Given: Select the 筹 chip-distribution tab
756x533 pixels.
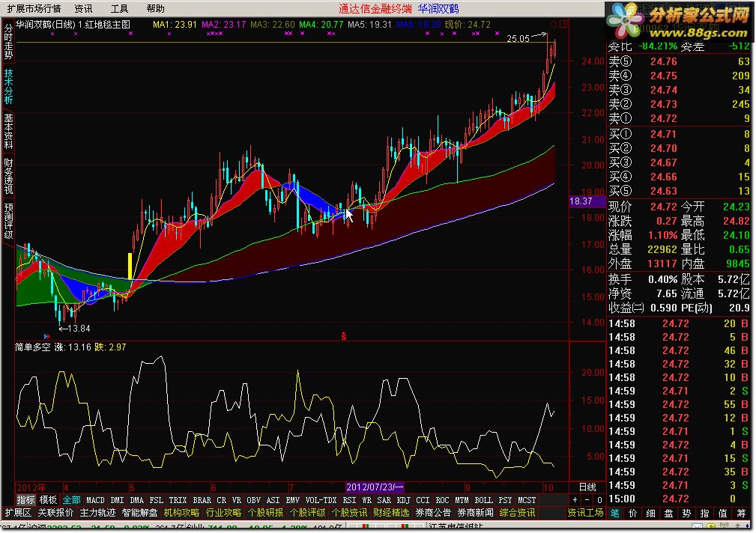Looking at the screenshot, I should pyautogui.click(x=740, y=514).
